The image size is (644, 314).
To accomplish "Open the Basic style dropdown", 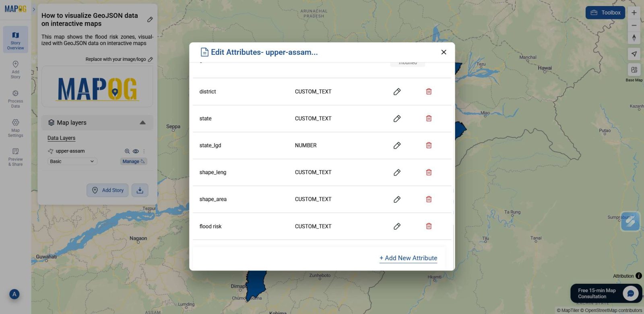I will tap(72, 161).
